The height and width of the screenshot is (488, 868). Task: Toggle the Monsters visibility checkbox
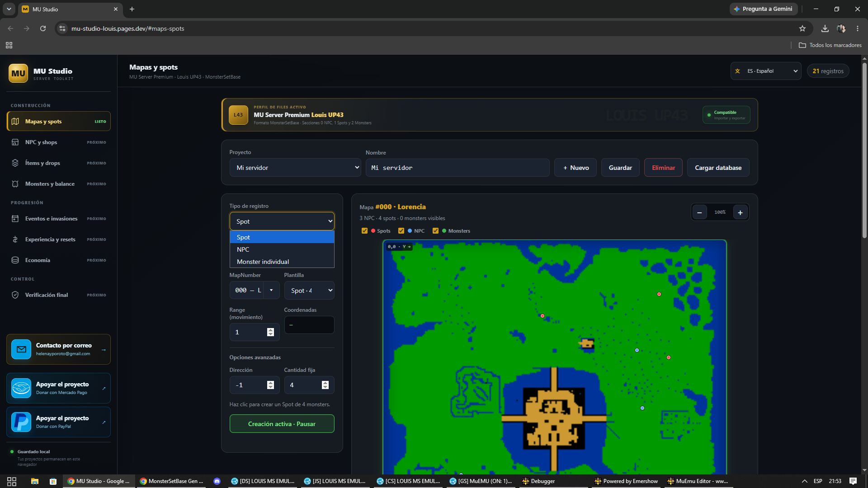coord(435,231)
